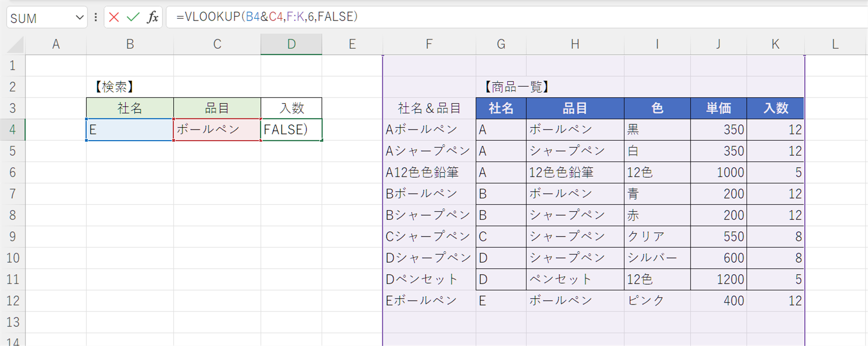Select company cell E in column G

[501, 301]
